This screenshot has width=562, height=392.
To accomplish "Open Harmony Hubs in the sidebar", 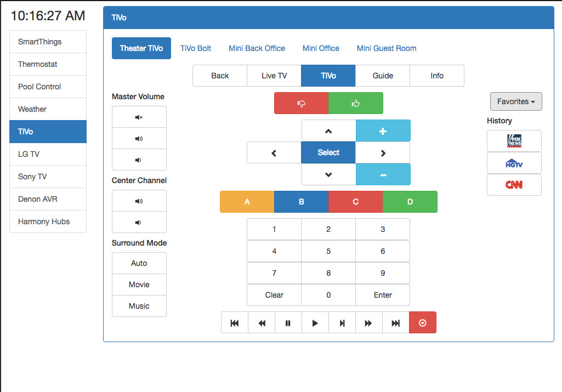I will pos(48,221).
